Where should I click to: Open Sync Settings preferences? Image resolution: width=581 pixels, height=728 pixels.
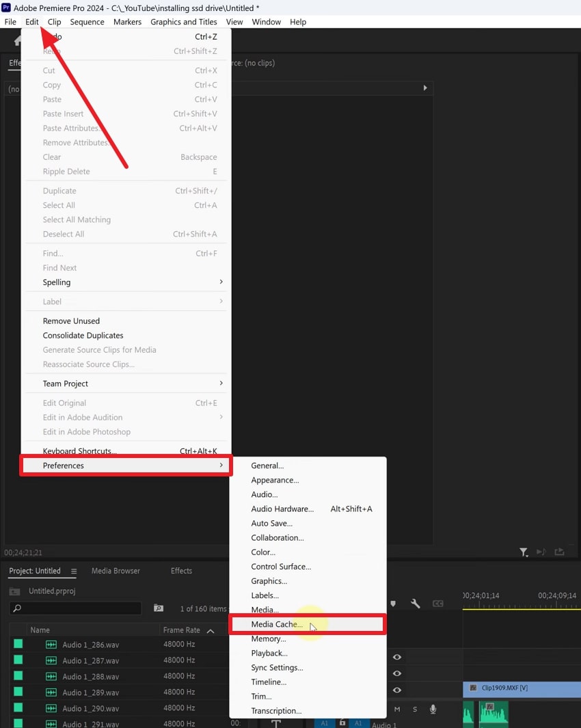(x=307, y=668)
